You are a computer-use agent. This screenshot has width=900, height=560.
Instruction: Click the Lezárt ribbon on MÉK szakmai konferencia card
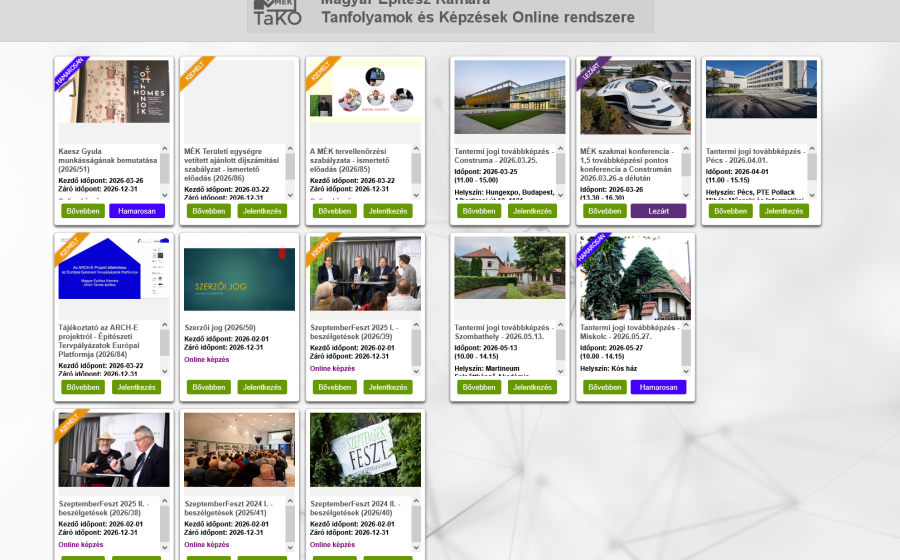pyautogui.click(x=593, y=72)
